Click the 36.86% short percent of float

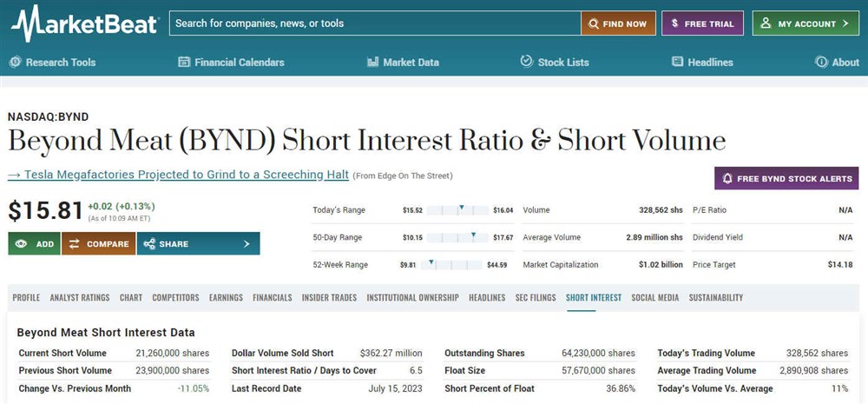621,388
